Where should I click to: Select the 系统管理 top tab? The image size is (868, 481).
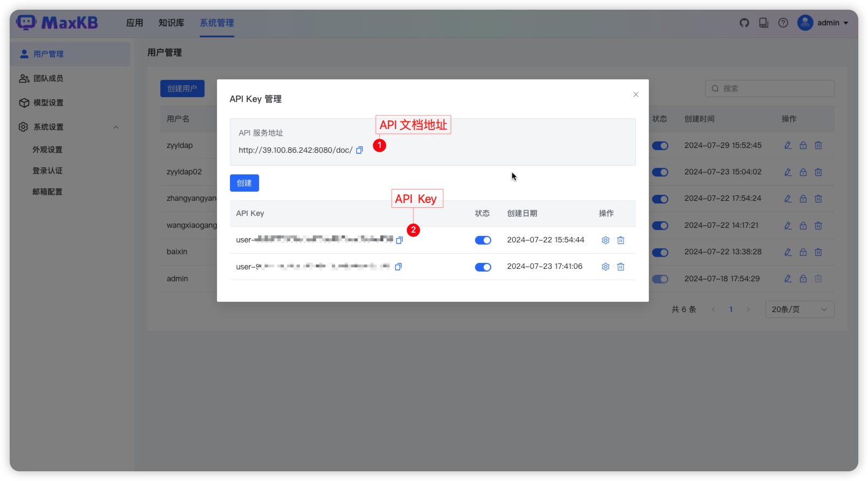(x=217, y=23)
